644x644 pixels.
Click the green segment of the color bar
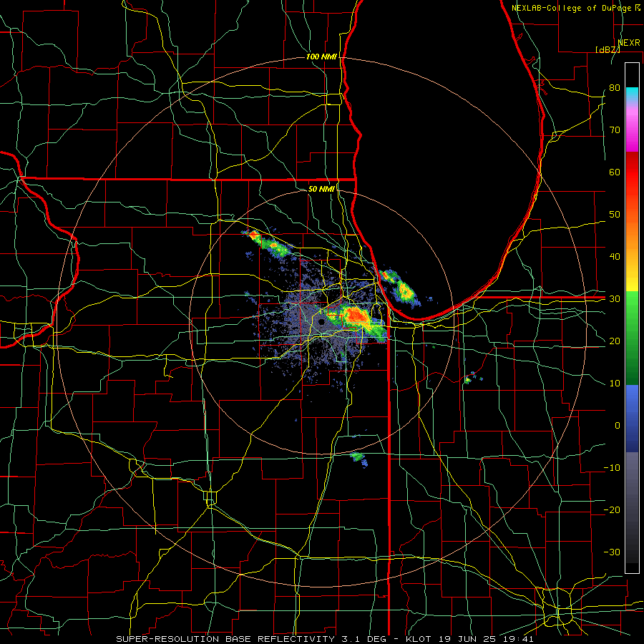coord(632,337)
